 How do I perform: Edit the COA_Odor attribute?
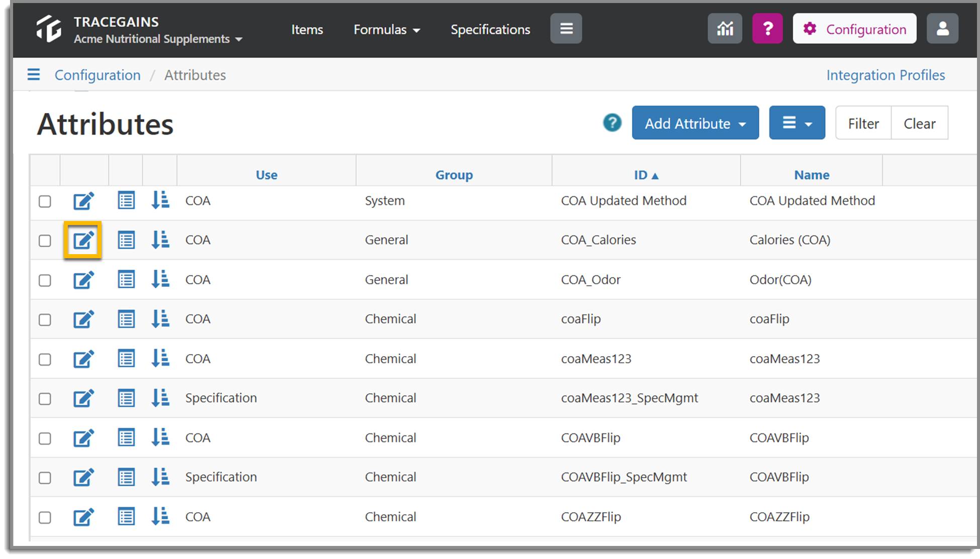83,280
